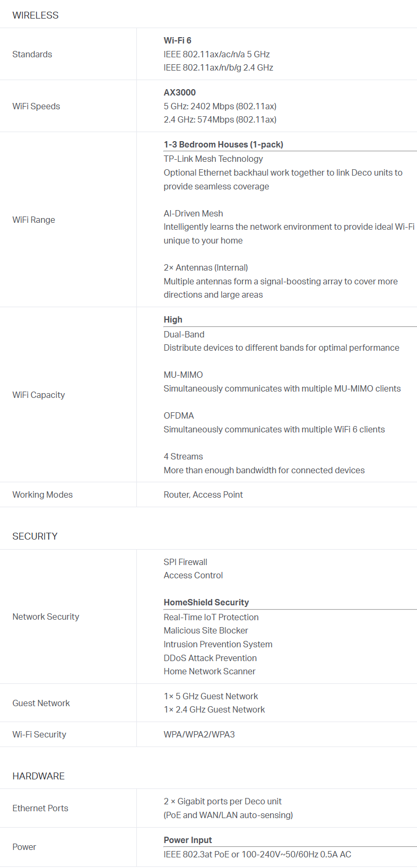The width and height of the screenshot is (417, 868).
Task: Select 1-3 Bedroom Houses (1-pack) heading
Action: pos(223,144)
